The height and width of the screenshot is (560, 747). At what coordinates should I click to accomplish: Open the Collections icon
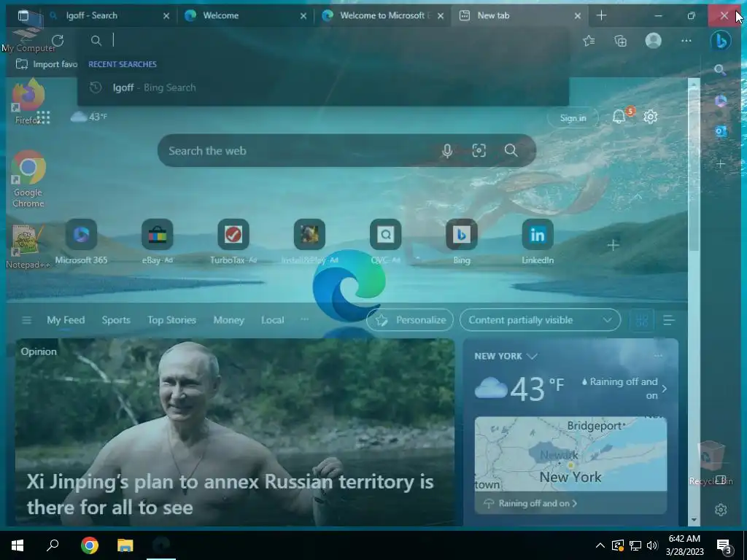[620, 41]
